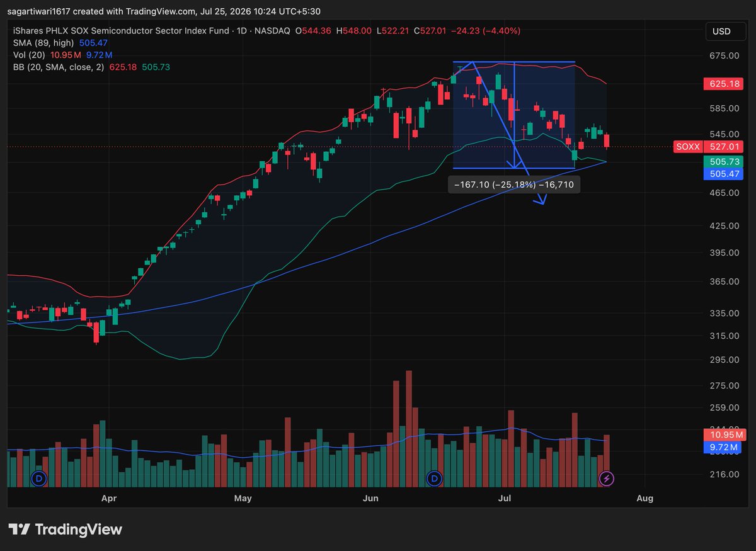This screenshot has width=756, height=551.
Task: Click the 675.00 price axis label
Action: point(724,56)
